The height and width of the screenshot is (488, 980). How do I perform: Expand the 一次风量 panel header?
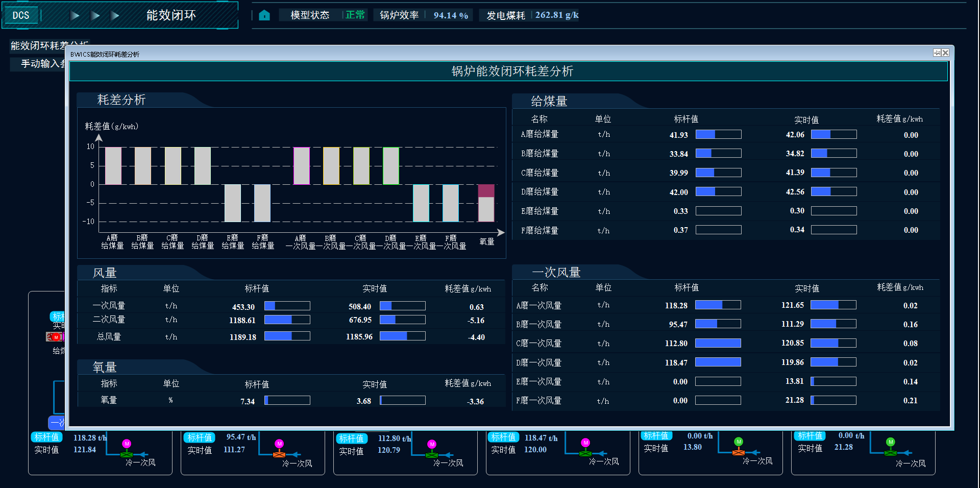click(556, 272)
